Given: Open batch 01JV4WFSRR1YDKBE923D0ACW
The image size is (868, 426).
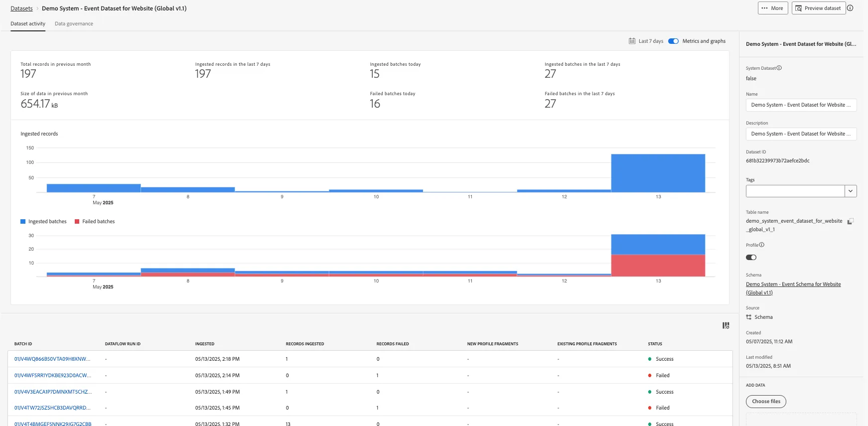Looking at the screenshot, I should point(53,375).
